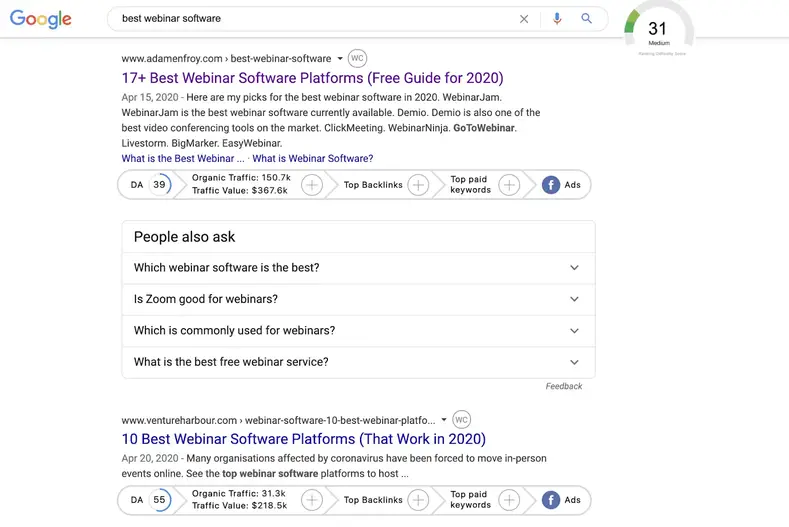The width and height of the screenshot is (789, 527).
Task: Click into the search input field
Action: (310, 19)
